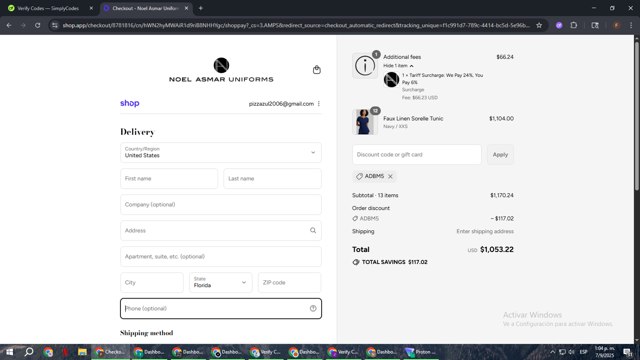Open the Proton app on the taskbar
The height and width of the screenshot is (360, 640).
420,352
